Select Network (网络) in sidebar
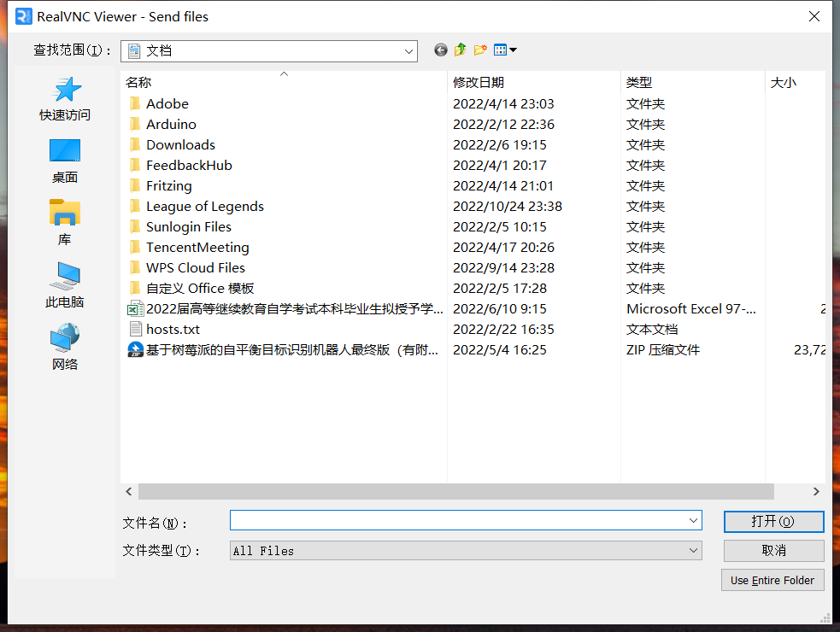The image size is (840, 632). [x=65, y=348]
